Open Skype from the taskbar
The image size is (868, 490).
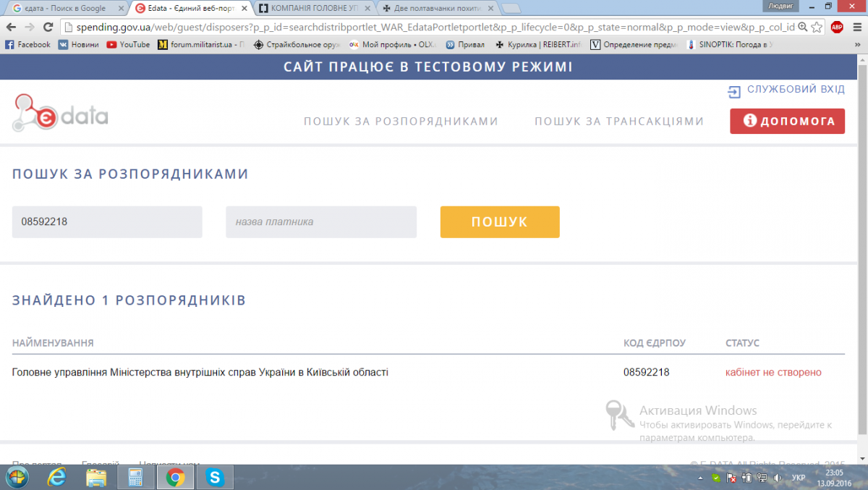point(214,478)
